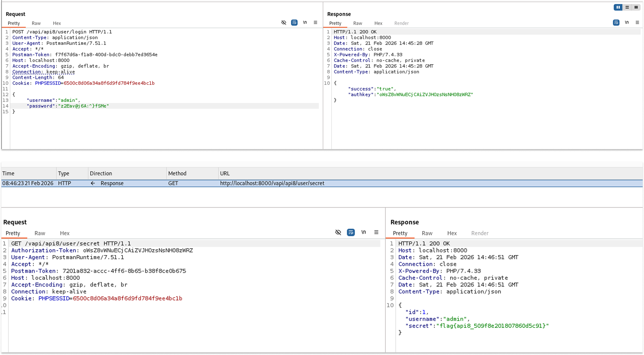Toggle word wrap icon in authkey response panel
This screenshot has height=355, width=644.
pos(616,22)
